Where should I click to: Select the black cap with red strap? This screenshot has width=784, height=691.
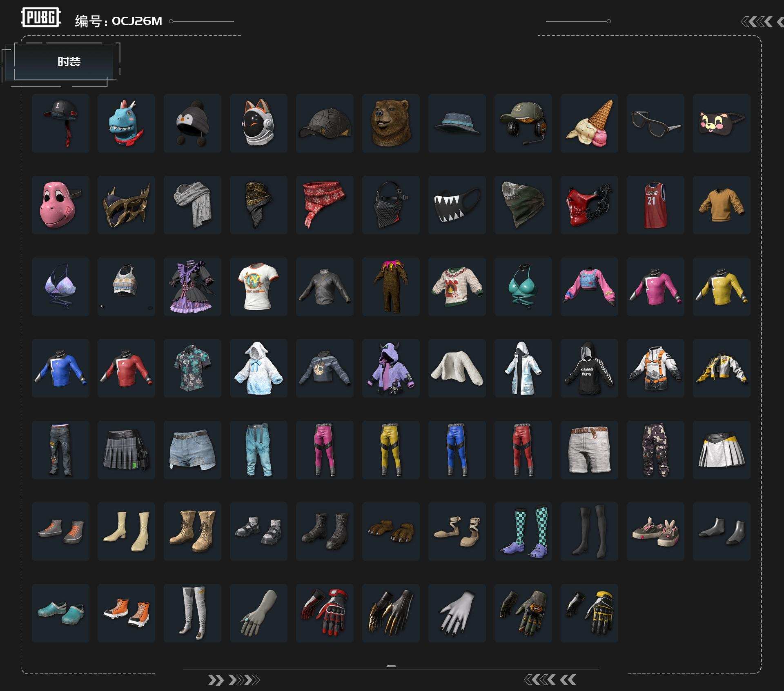click(60, 123)
